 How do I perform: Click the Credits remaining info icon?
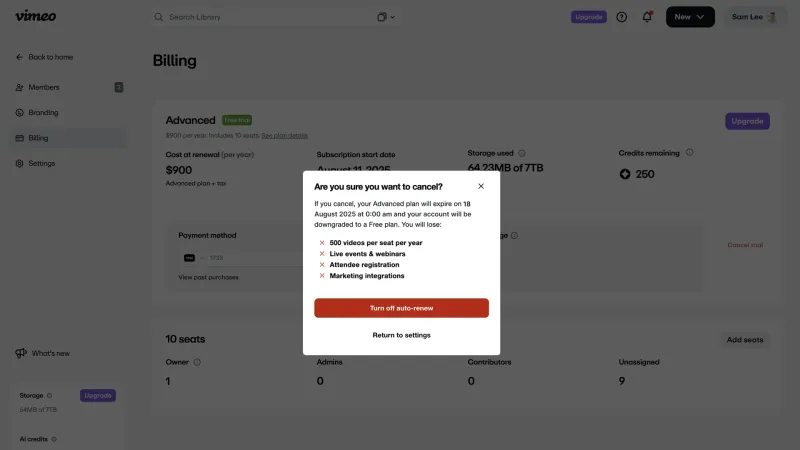pos(689,153)
